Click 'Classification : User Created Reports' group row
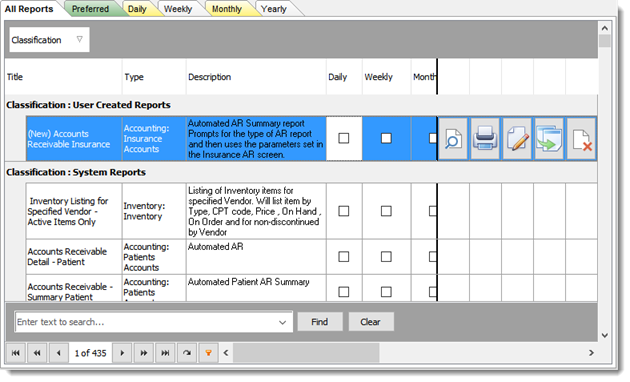 click(x=301, y=105)
